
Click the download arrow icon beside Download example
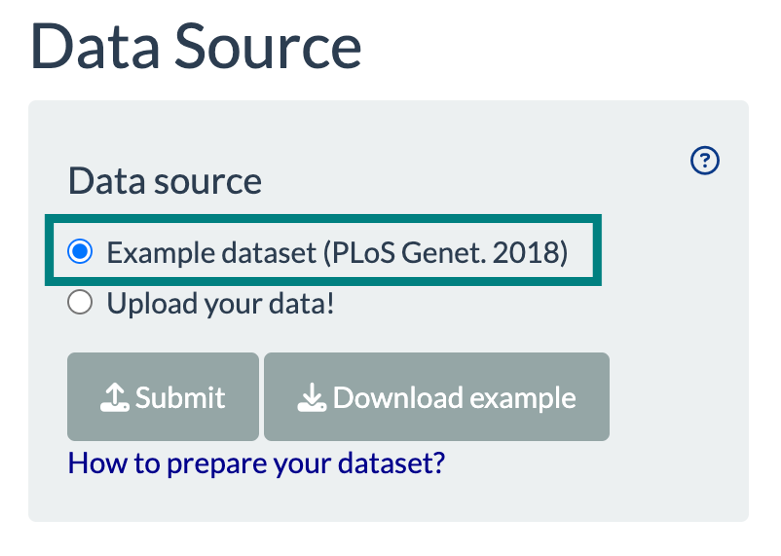click(x=312, y=399)
